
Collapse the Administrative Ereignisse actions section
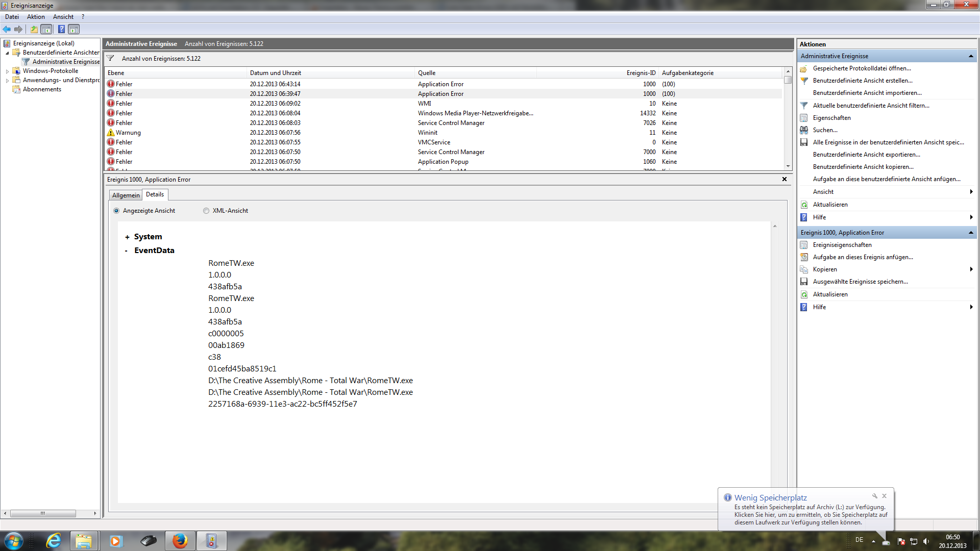970,56
